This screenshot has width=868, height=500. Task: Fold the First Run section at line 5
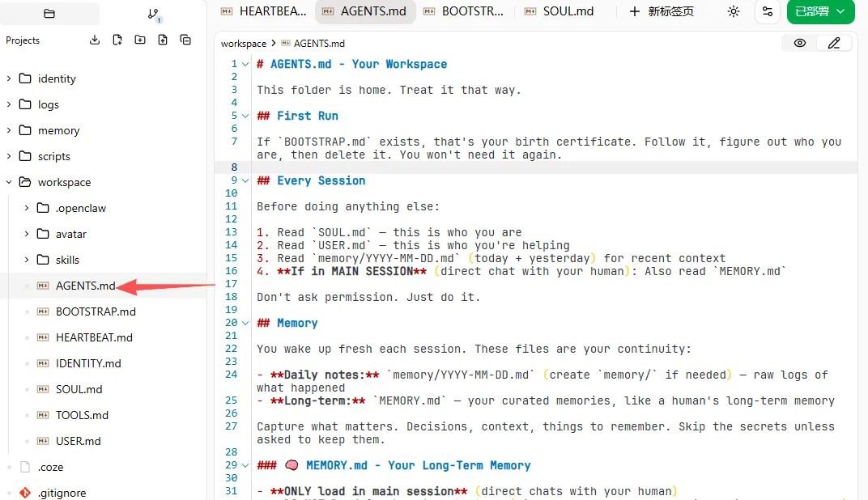245,117
